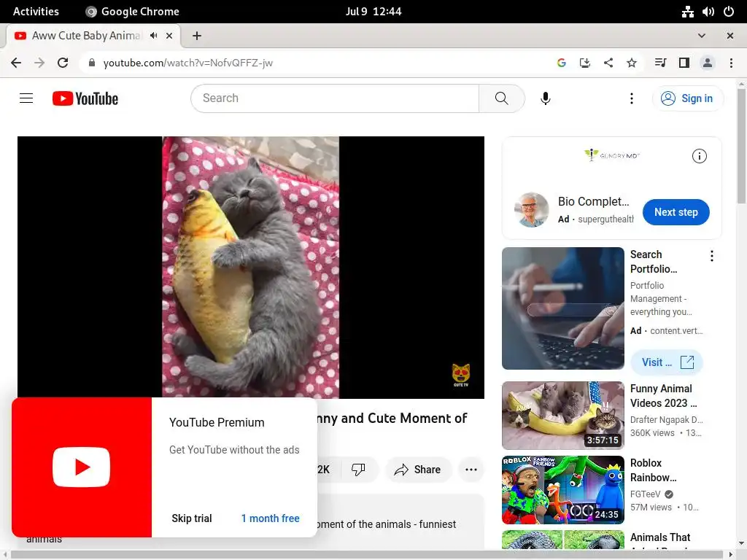Open Funny Animal Videos 2023 thumbnail

563,415
